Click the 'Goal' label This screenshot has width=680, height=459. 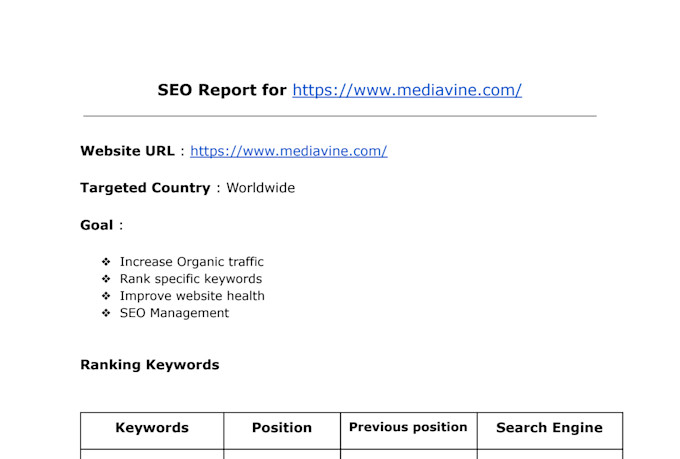97,225
